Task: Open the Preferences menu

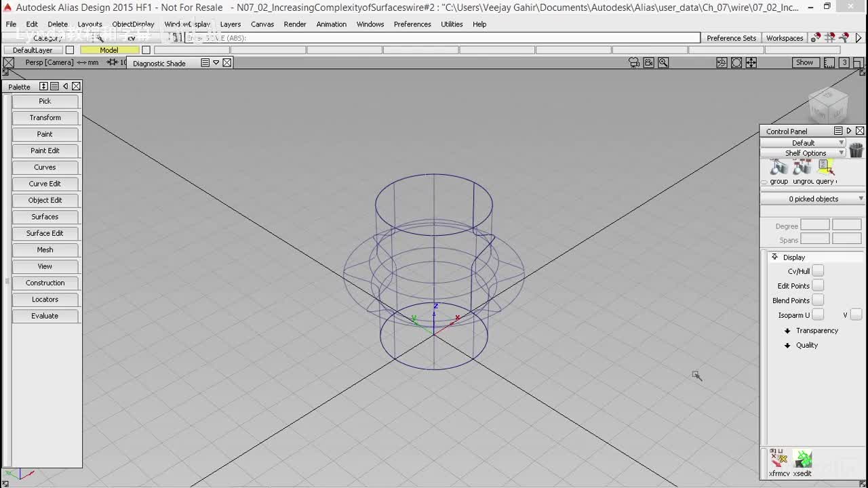Action: [412, 24]
